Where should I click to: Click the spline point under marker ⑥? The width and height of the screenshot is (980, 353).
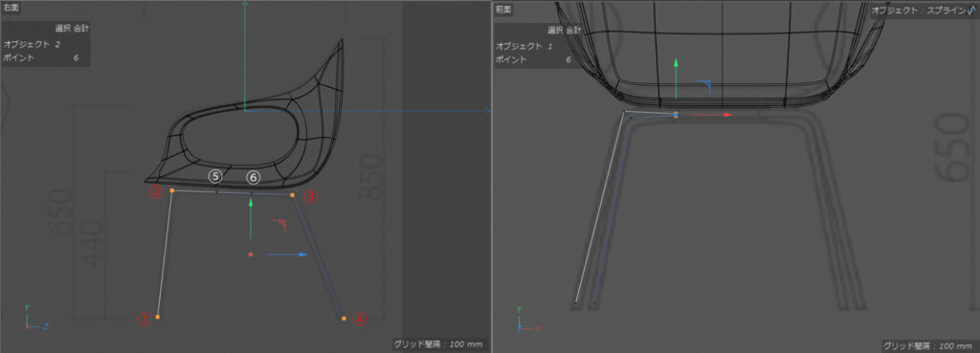pyautogui.click(x=251, y=193)
